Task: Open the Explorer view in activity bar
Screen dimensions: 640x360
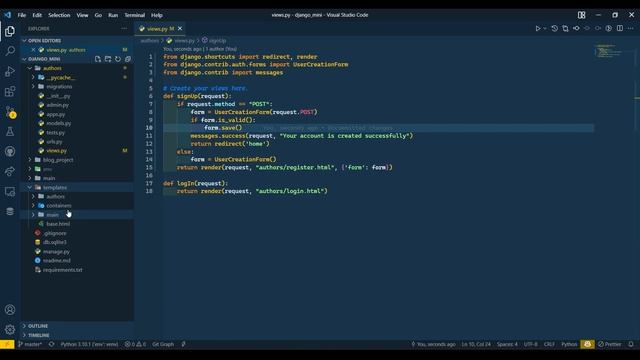Action: pos(10,31)
